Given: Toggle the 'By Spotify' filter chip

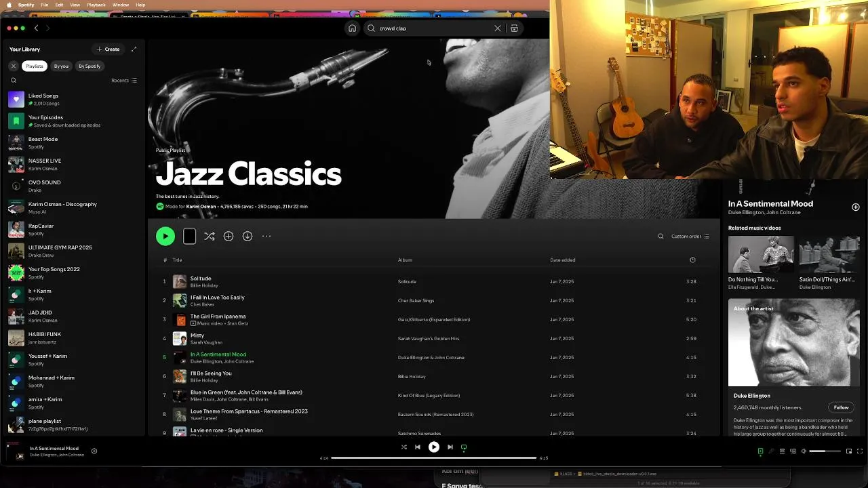Looking at the screenshot, I should (x=90, y=66).
